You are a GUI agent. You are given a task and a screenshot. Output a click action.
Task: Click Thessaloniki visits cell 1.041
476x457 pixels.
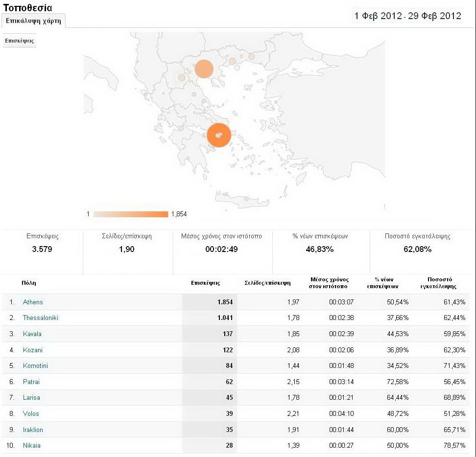pos(225,318)
